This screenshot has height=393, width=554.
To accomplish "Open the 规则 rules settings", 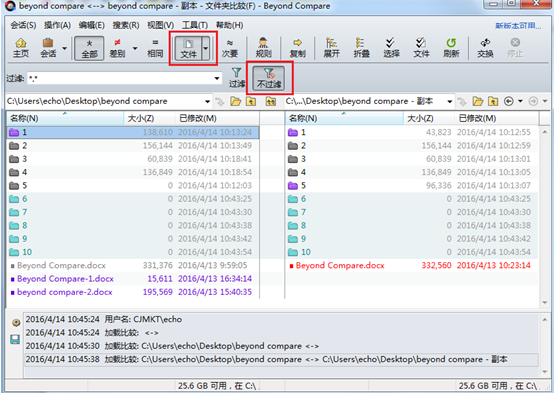I will (x=263, y=48).
